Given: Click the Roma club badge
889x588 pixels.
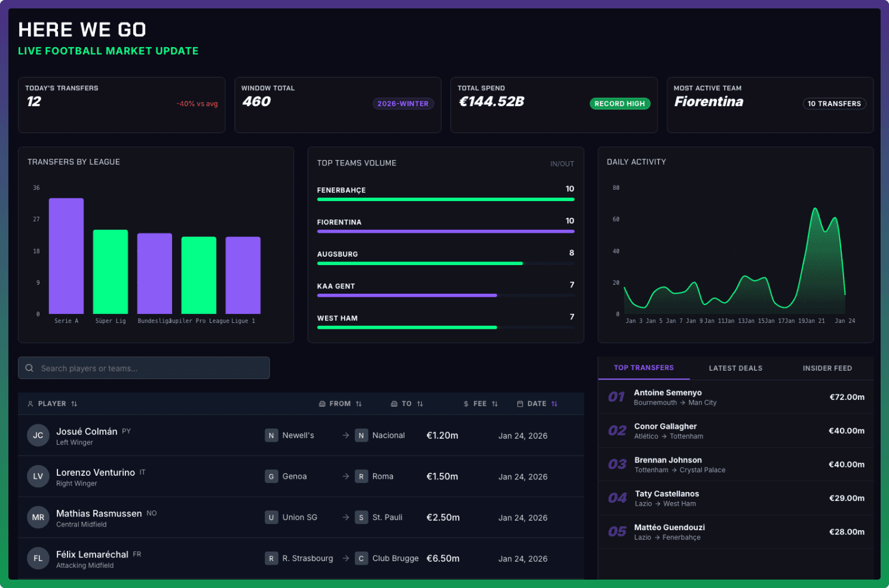Looking at the screenshot, I should point(361,476).
